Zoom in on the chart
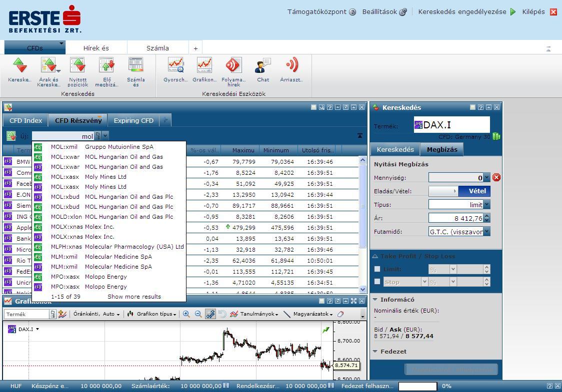The width and height of the screenshot is (562, 392). pyautogui.click(x=186, y=314)
